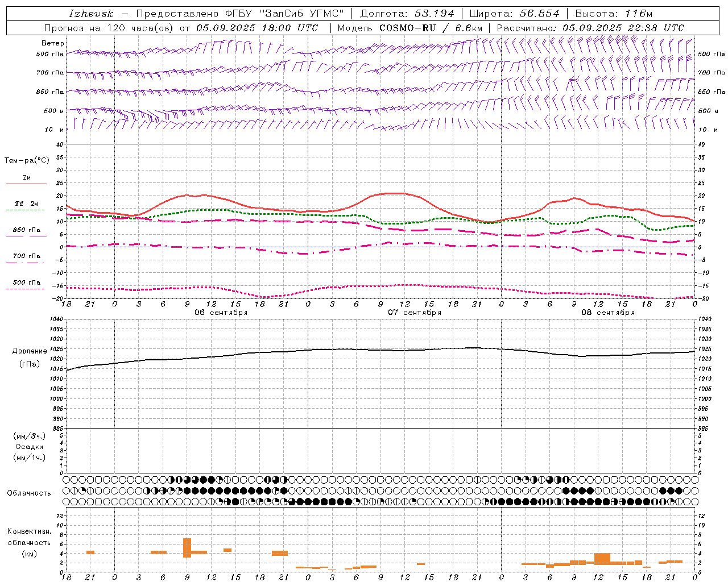Select the 'Прогноз на 120 часа(ов)' forecast period text
The width and height of the screenshot is (728, 582).
[x=109, y=28]
